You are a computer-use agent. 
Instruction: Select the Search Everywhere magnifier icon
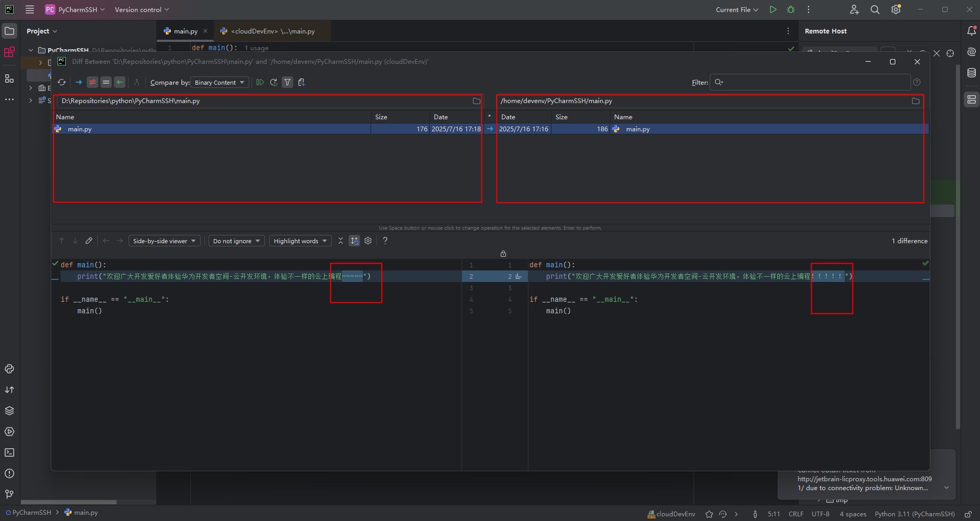[874, 9]
